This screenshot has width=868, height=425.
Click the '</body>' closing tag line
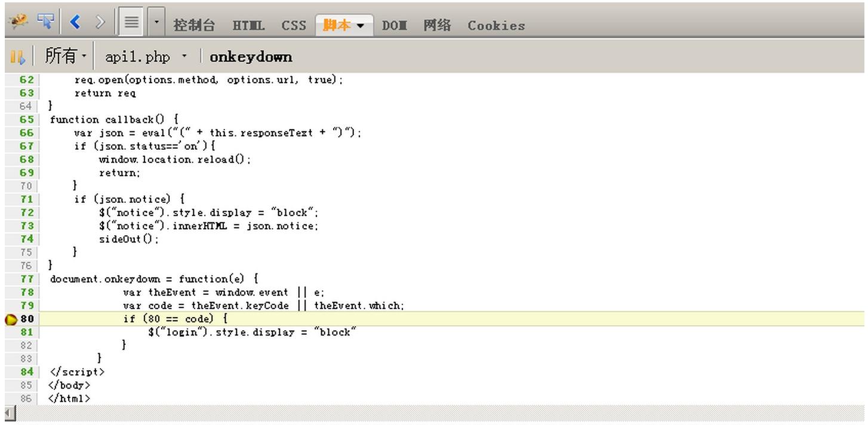(69, 385)
